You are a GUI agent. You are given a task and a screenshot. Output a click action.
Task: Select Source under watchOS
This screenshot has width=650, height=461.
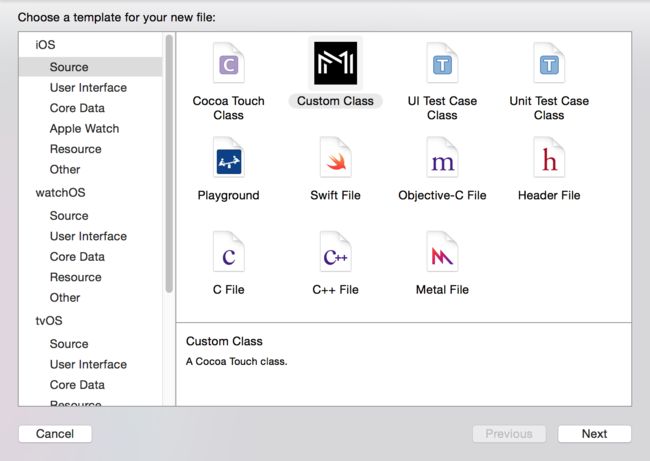tap(69, 216)
